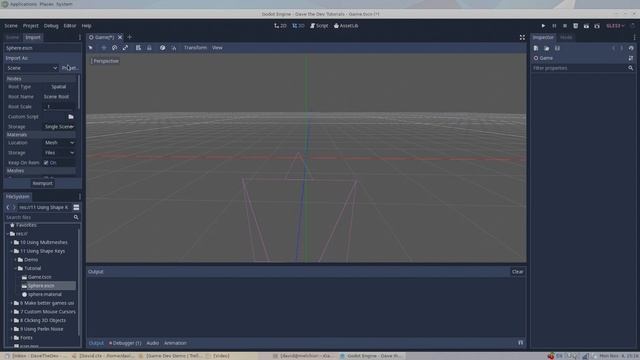Switch to Scene dock tab
Viewport: 640px width, 360px height.
12,37
